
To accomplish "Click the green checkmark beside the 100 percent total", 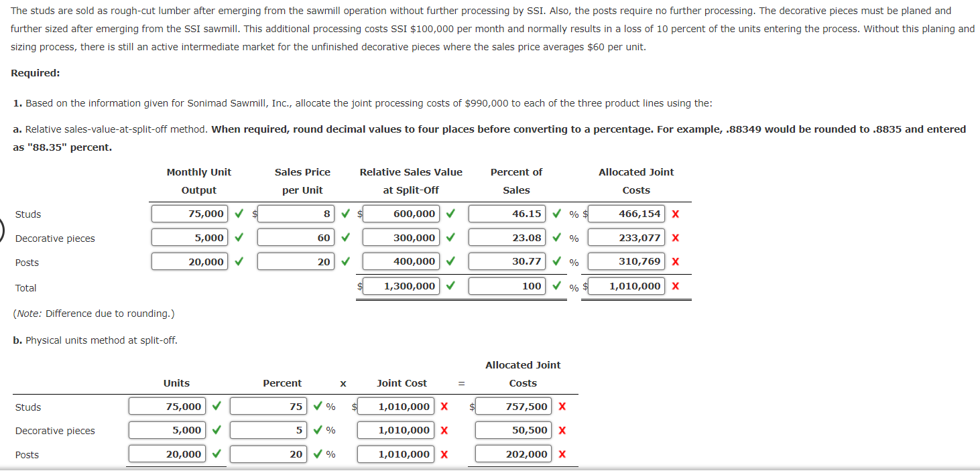I will (556, 286).
